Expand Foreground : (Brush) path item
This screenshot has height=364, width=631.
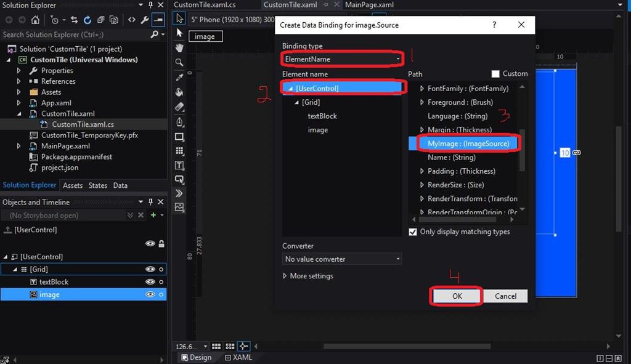point(421,102)
